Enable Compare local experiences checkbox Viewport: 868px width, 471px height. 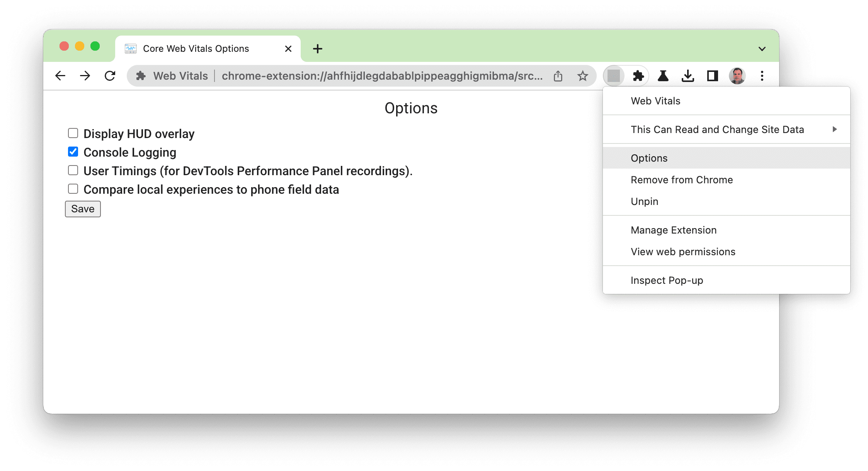pyautogui.click(x=73, y=189)
